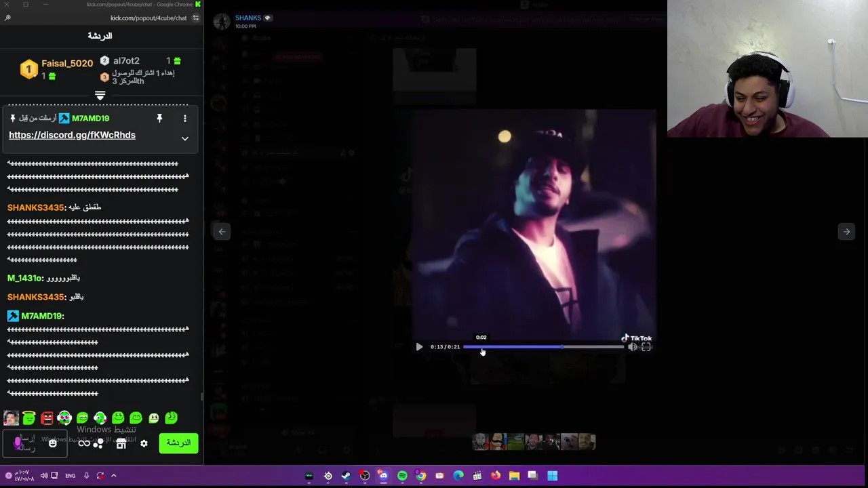The image size is (868, 488).
Task: Open Spotify from the taskbar
Action: point(402,476)
